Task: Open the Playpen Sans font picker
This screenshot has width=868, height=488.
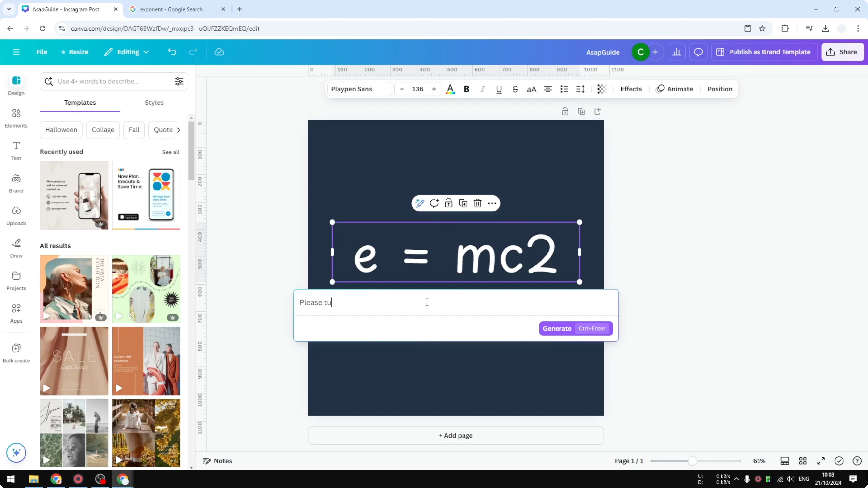Action: tap(359, 89)
